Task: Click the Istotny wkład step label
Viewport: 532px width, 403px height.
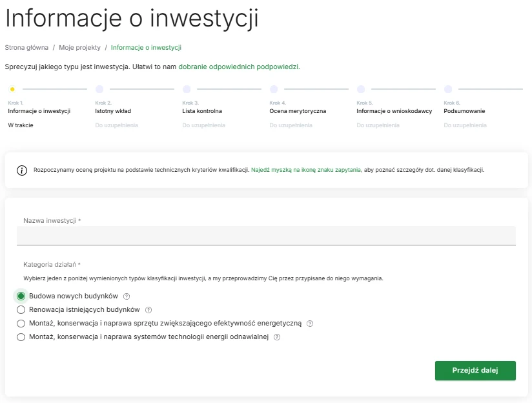Action: tap(113, 111)
